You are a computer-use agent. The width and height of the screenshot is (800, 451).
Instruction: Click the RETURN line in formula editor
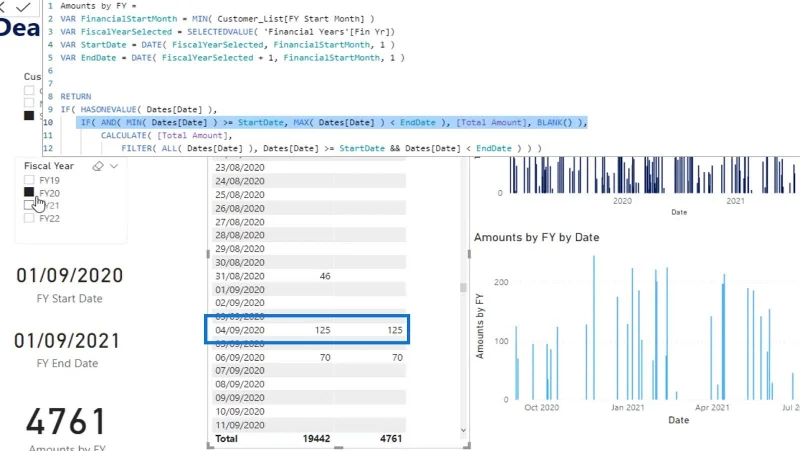76,96
